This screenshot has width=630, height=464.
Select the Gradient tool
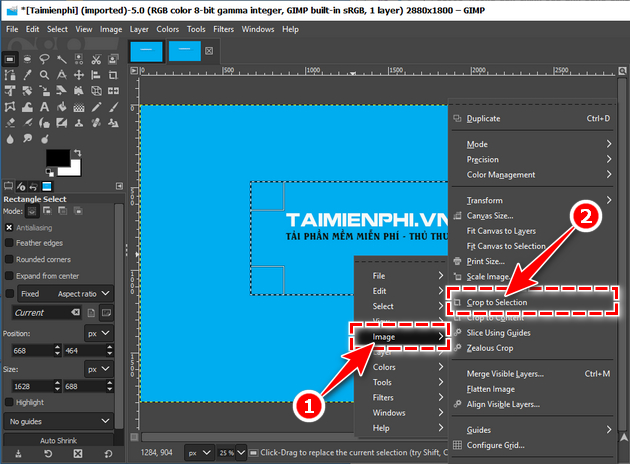click(79, 107)
